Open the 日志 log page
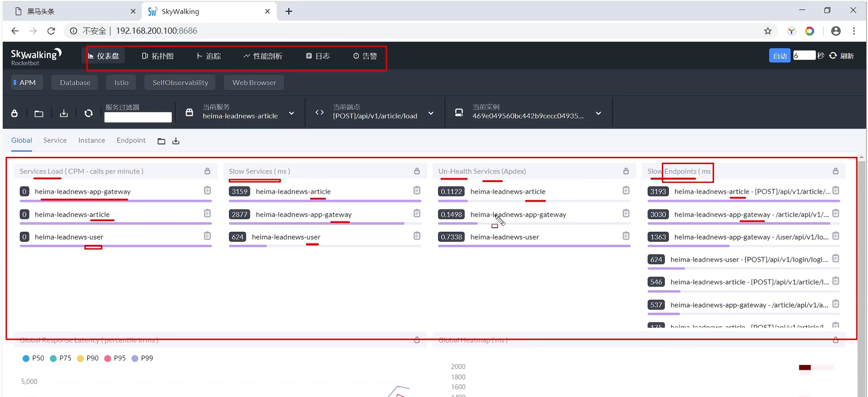Screen dimensions: 868x397 pos(318,56)
